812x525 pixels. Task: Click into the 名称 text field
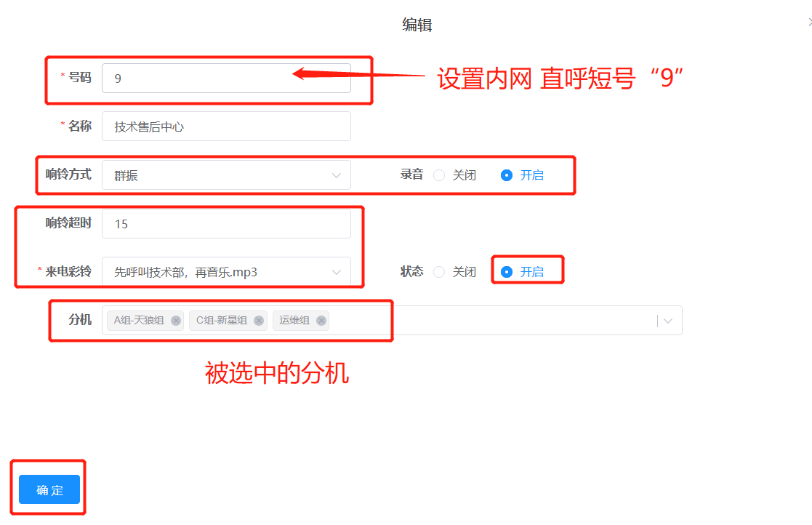(x=226, y=127)
